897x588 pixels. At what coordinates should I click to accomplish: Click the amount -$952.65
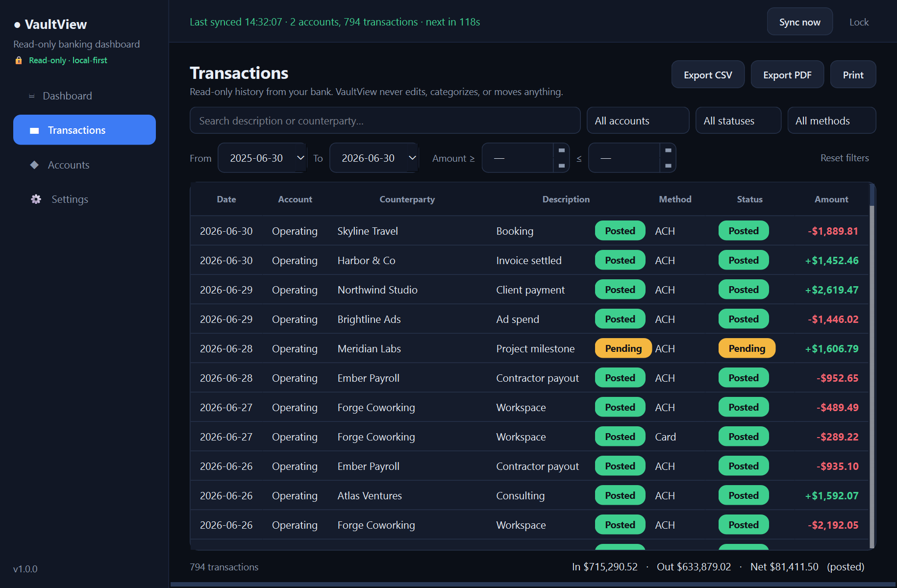pyautogui.click(x=837, y=378)
